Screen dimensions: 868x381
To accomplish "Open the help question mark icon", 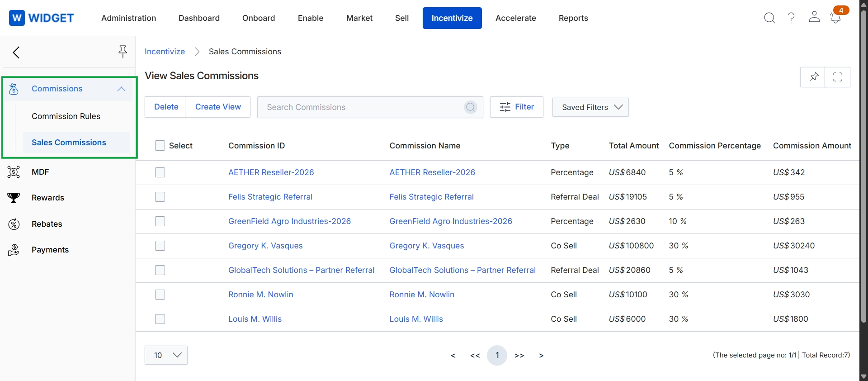I will click(791, 18).
